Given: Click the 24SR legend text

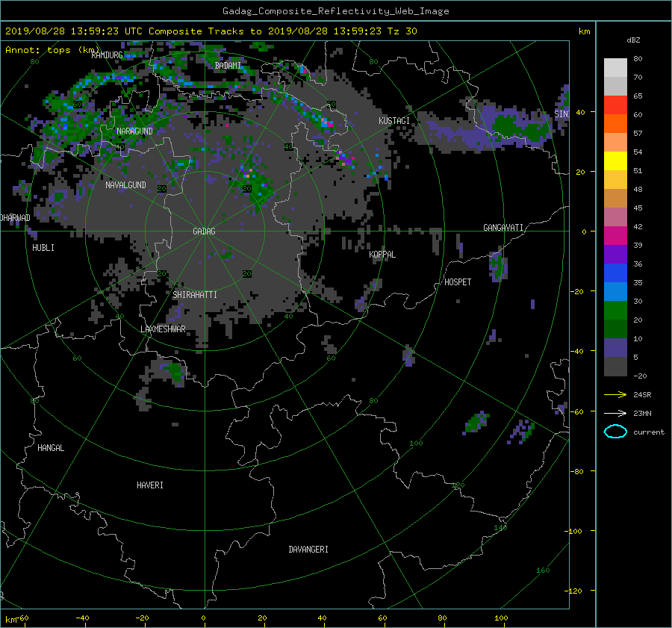Looking at the screenshot, I should tap(642, 395).
